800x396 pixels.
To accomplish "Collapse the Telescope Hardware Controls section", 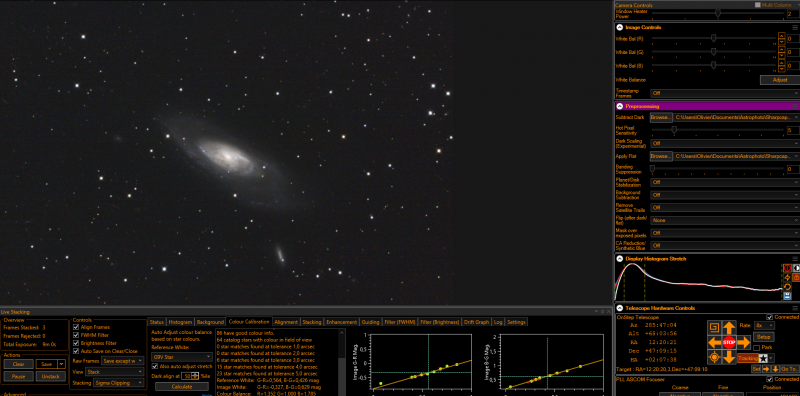I will coord(619,308).
